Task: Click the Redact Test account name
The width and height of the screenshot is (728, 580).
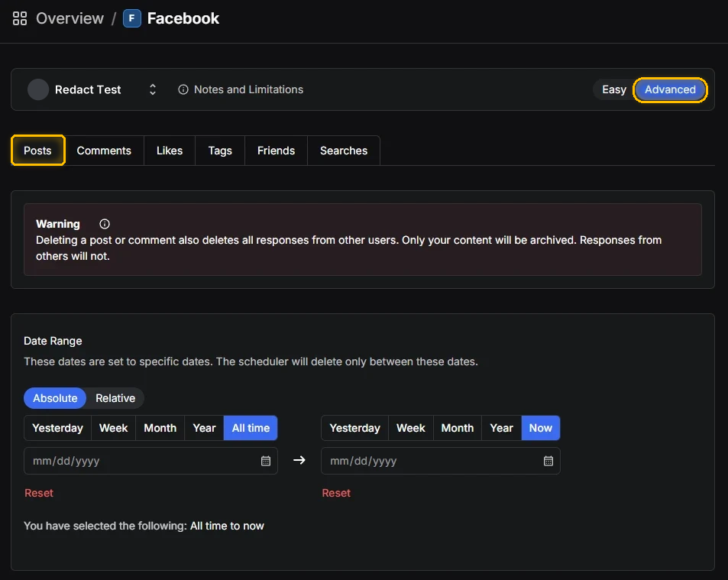Action: tap(88, 89)
